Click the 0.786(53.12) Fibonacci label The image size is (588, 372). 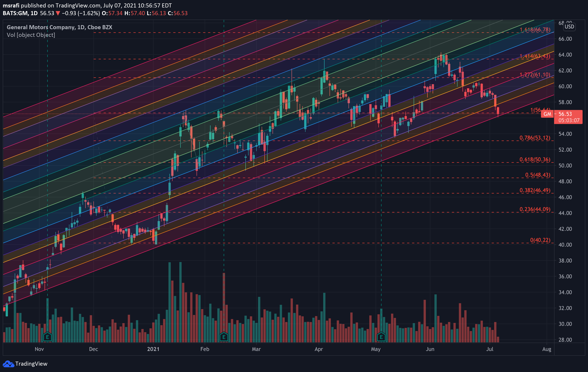tap(535, 138)
